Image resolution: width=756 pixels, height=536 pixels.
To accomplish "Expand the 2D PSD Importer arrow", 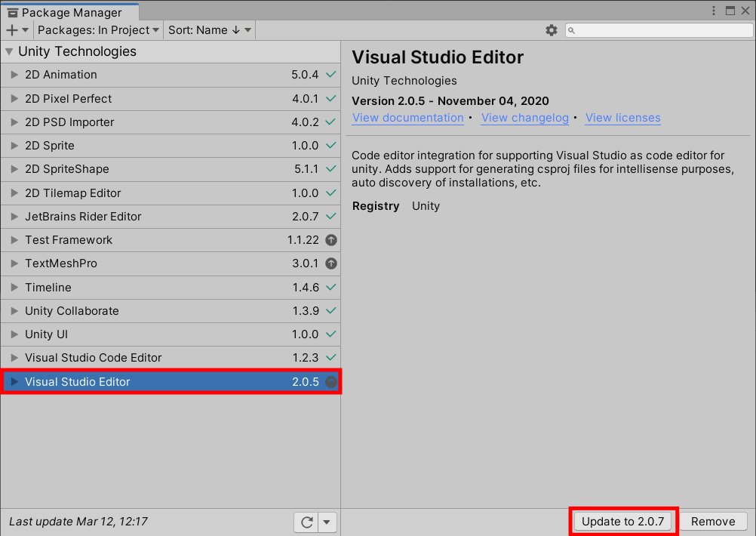I will click(x=14, y=122).
